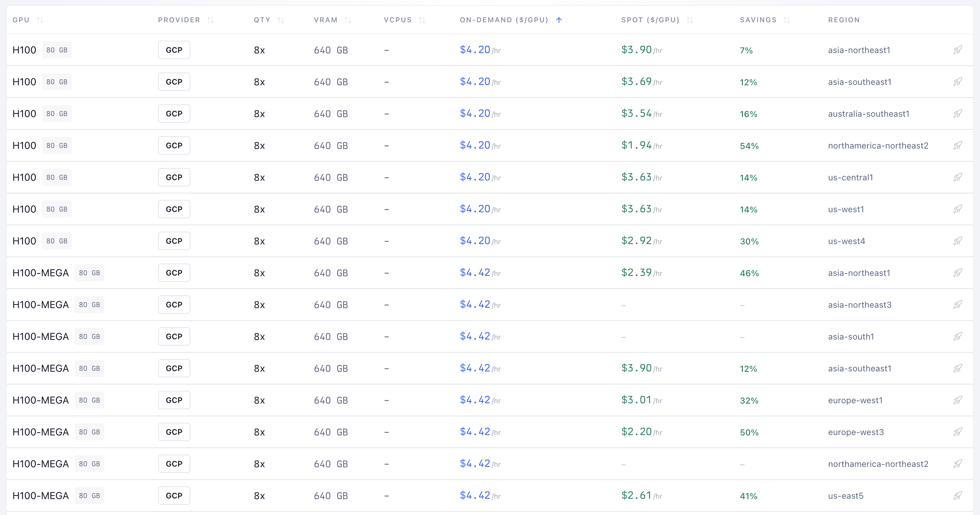
Task: Toggle sort direction on ON-DEMAND column
Action: click(559, 20)
